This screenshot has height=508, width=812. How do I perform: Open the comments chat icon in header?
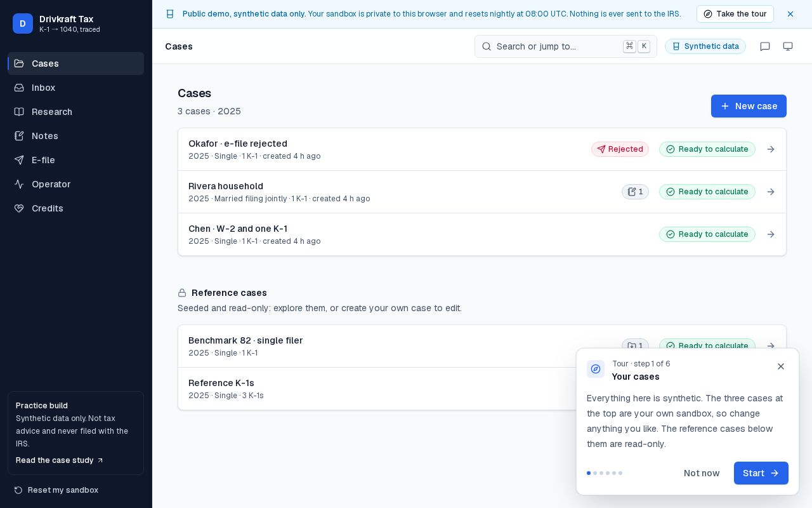765,46
